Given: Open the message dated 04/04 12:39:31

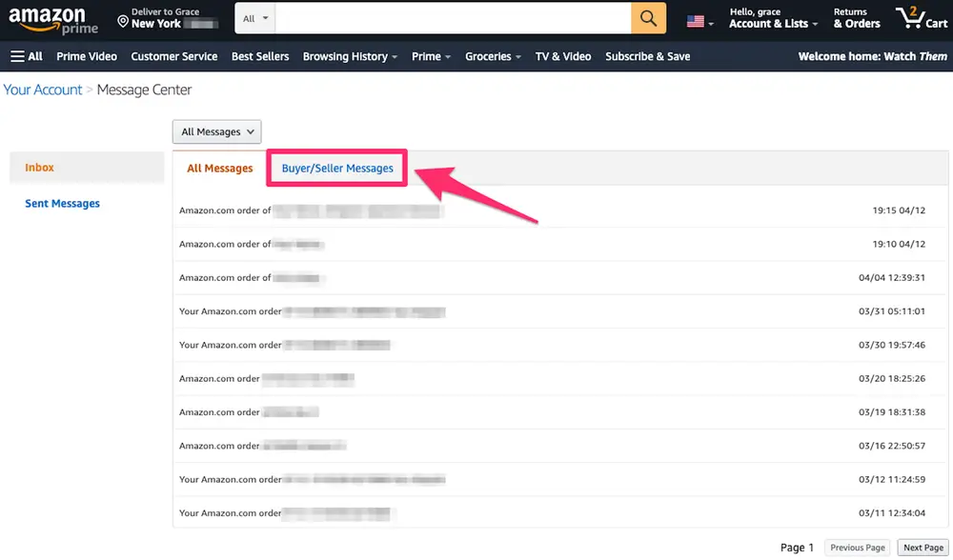Looking at the screenshot, I should 560,277.
